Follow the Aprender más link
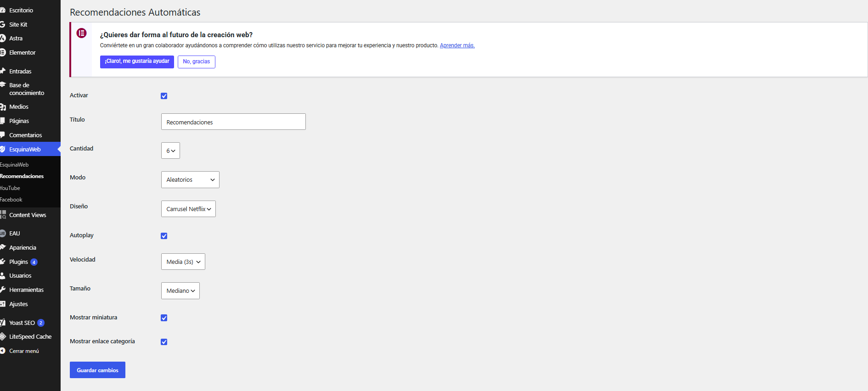The height and width of the screenshot is (391, 868). pos(457,45)
